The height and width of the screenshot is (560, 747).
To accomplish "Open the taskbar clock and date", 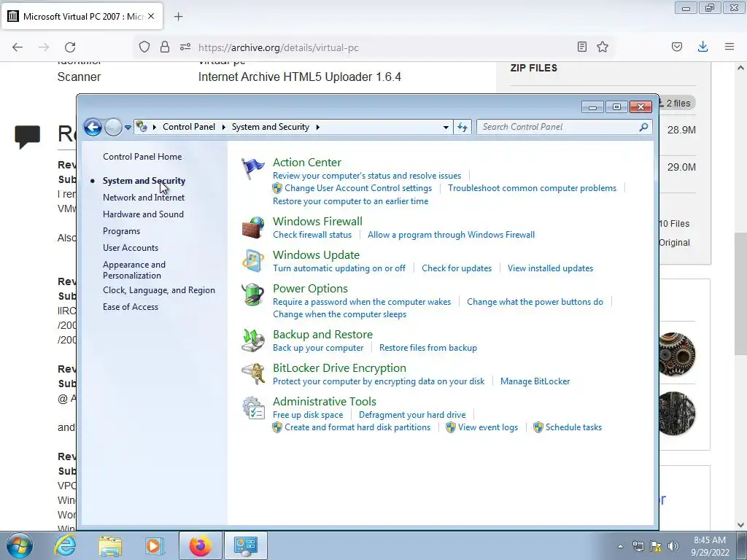I will (x=709, y=546).
